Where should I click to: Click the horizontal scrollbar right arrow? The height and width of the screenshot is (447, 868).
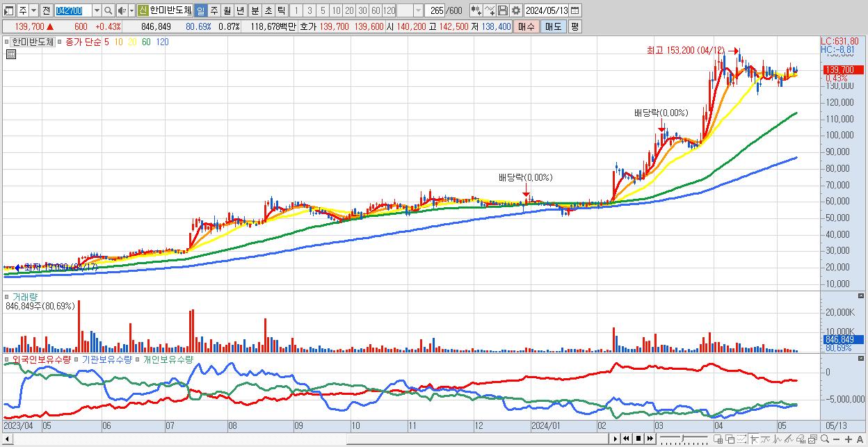pos(616,439)
